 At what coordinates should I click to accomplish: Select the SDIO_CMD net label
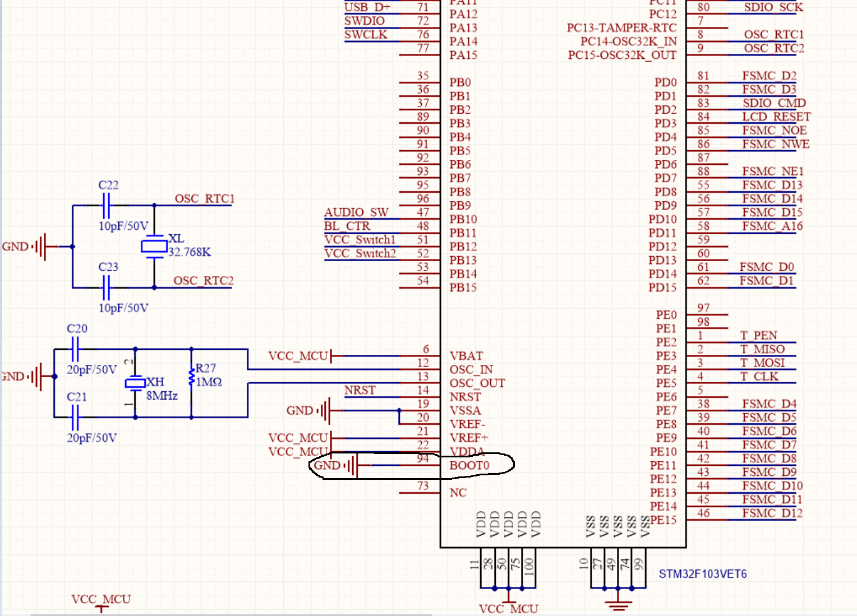point(775,103)
